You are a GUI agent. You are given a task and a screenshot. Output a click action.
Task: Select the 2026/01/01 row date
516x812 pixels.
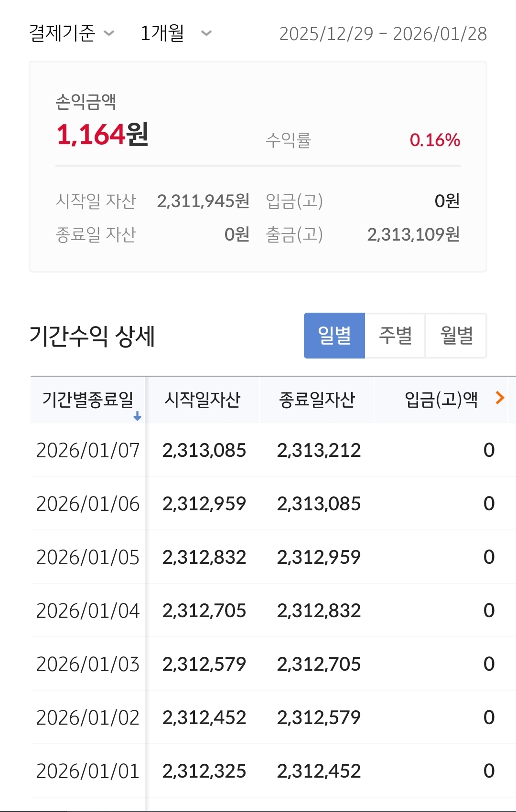[88, 771]
